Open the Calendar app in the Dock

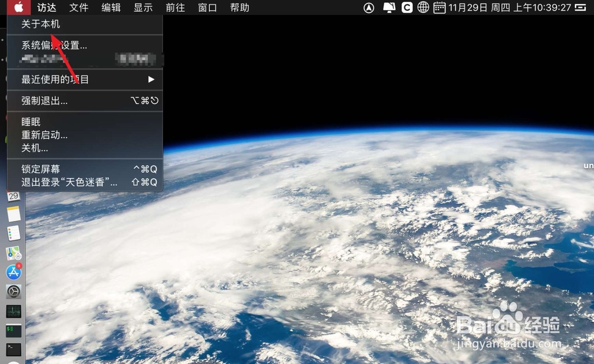click(x=14, y=196)
